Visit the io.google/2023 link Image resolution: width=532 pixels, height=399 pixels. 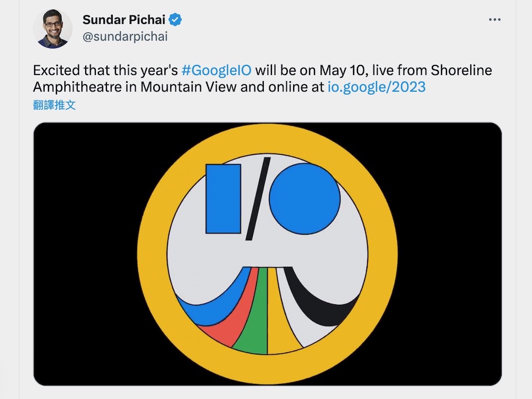click(376, 87)
